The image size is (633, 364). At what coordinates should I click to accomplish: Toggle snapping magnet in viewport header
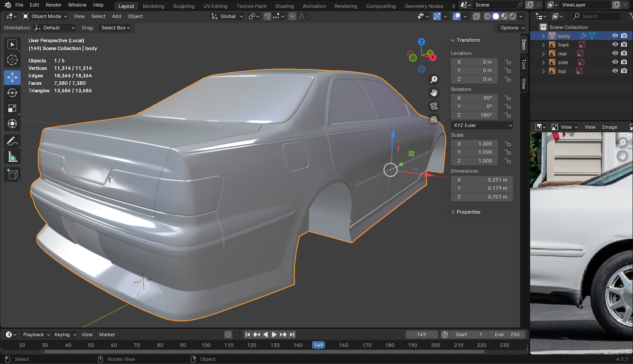coord(267,16)
